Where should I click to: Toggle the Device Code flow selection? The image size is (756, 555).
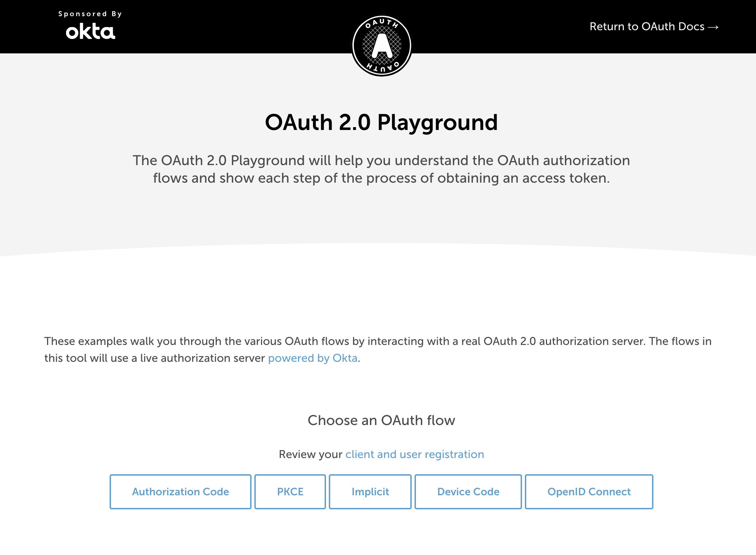coord(468,492)
